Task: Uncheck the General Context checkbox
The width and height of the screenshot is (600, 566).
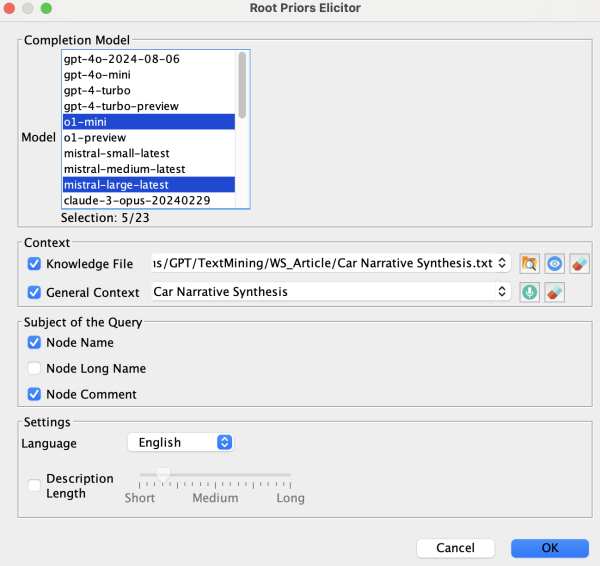Action: pyautogui.click(x=34, y=292)
